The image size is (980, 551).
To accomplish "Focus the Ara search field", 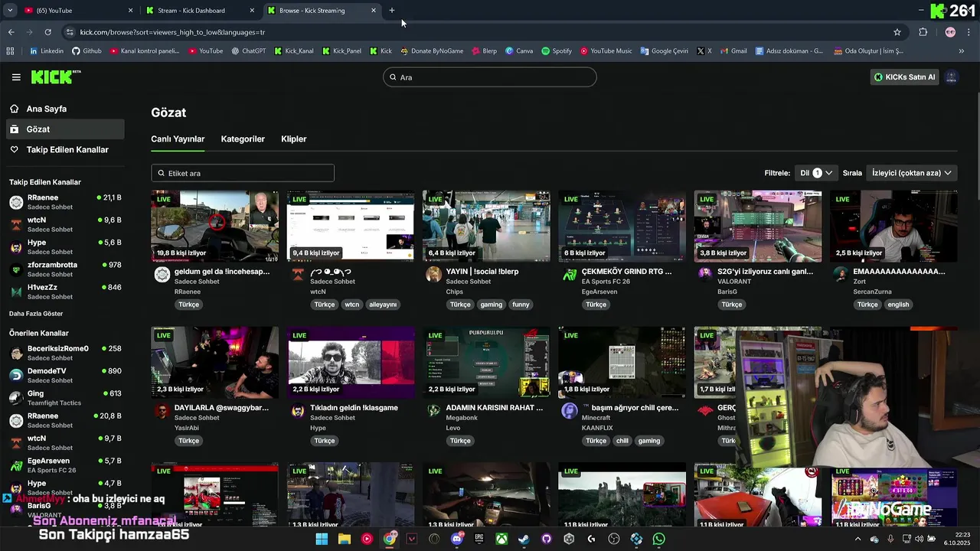I will point(490,77).
